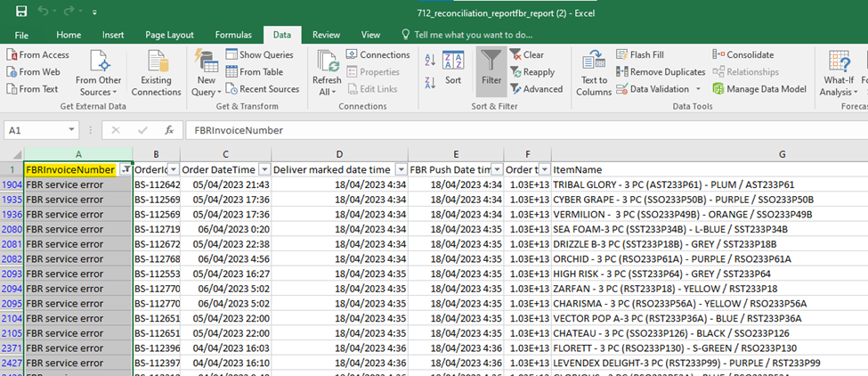The width and height of the screenshot is (868, 376).
Task: Open filter dropdown for FBRInvoiceNumber column
Action: point(125,169)
